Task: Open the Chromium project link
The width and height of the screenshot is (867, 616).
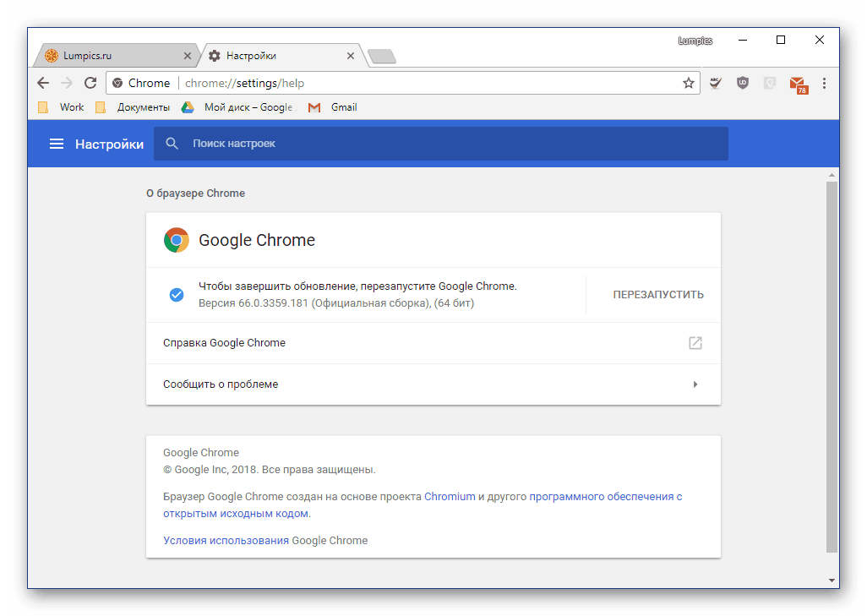Action: point(450,497)
